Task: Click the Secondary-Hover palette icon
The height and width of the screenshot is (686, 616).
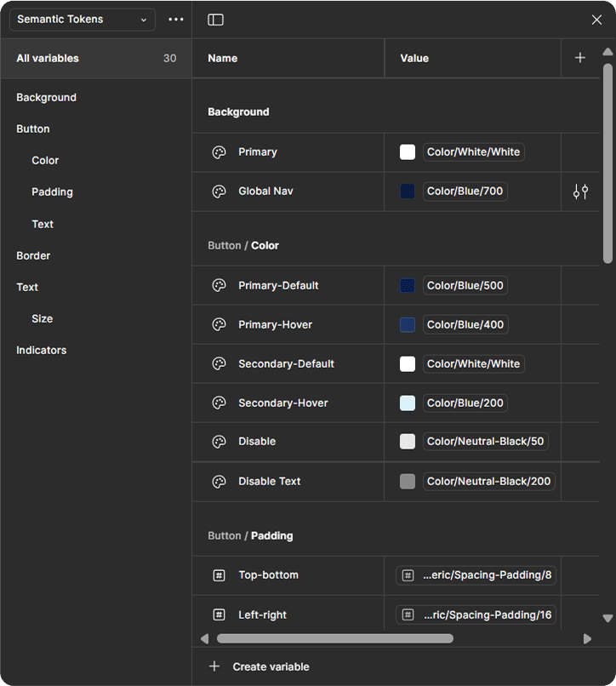Action: pyautogui.click(x=219, y=403)
